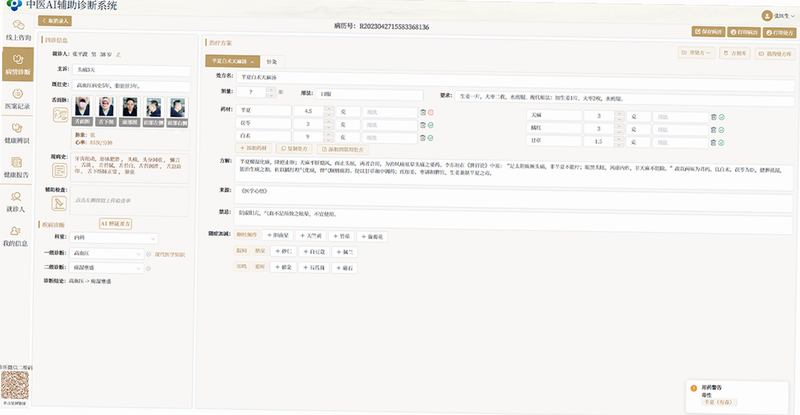Click the 辅助检查 report upload icon
The image size is (800, 415).
click(59, 203)
